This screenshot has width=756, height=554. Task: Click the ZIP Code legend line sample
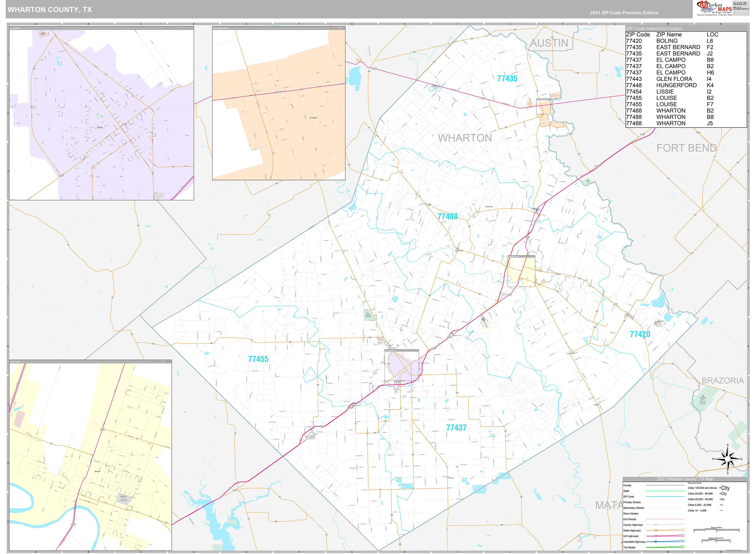pos(665,497)
